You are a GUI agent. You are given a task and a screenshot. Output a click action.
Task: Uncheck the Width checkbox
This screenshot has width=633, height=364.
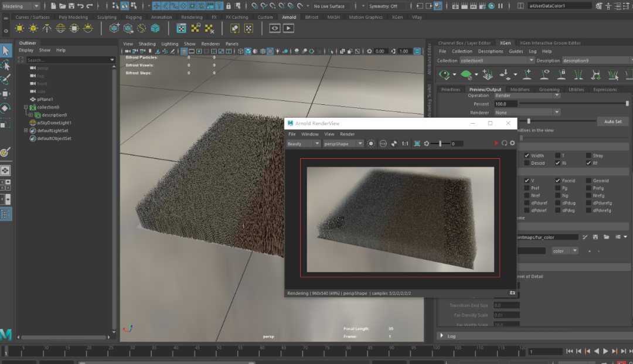point(526,156)
